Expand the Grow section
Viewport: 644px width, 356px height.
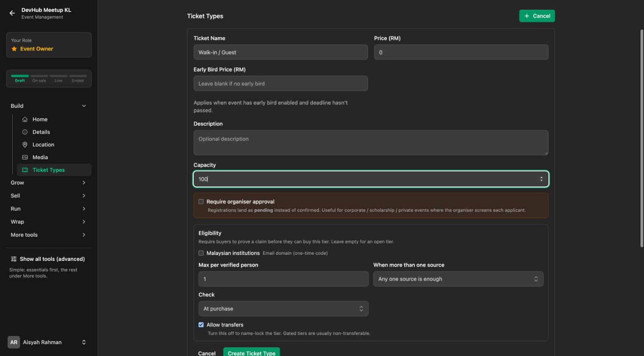point(49,183)
